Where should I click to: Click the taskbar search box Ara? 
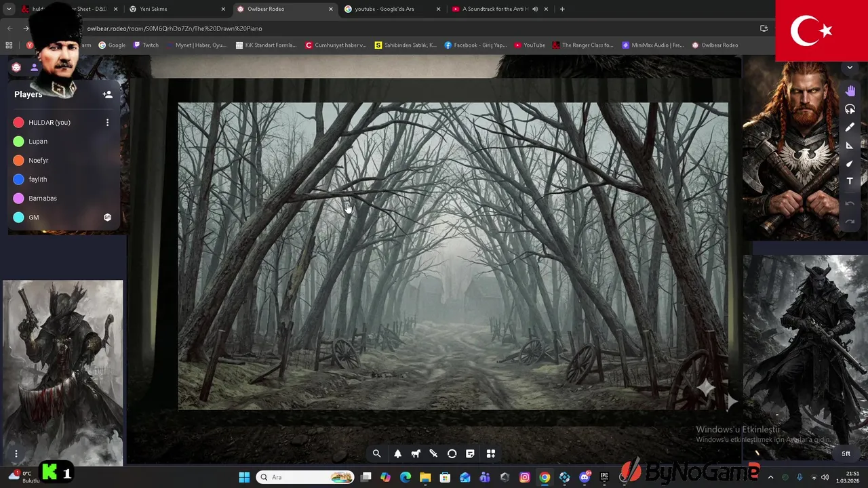pyautogui.click(x=305, y=477)
